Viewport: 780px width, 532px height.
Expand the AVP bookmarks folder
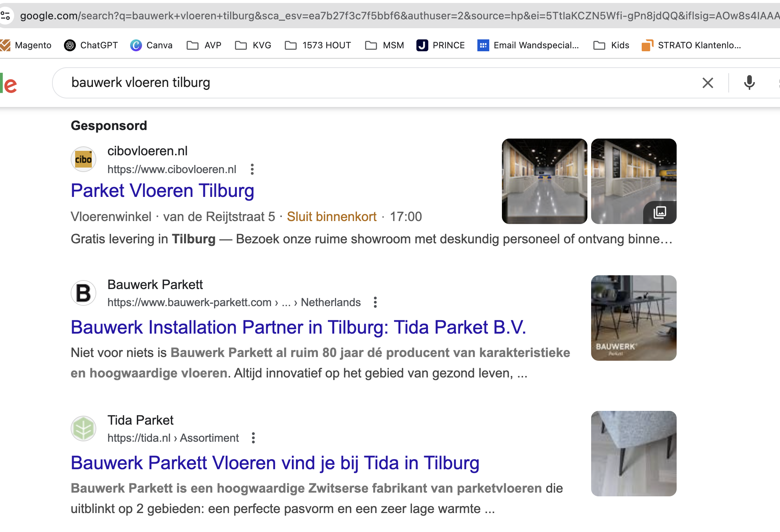(x=204, y=45)
